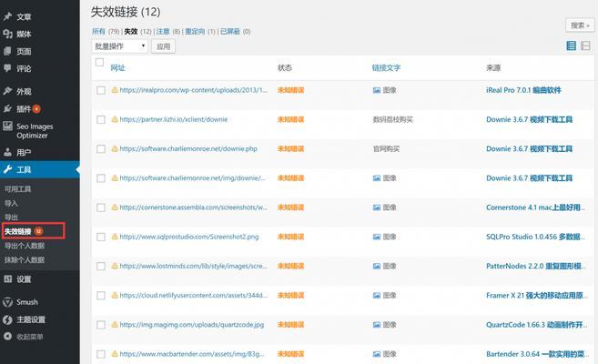The image size is (598, 364).
Task: Open the 批量操作 bulk actions dropdown
Action: pos(120,46)
